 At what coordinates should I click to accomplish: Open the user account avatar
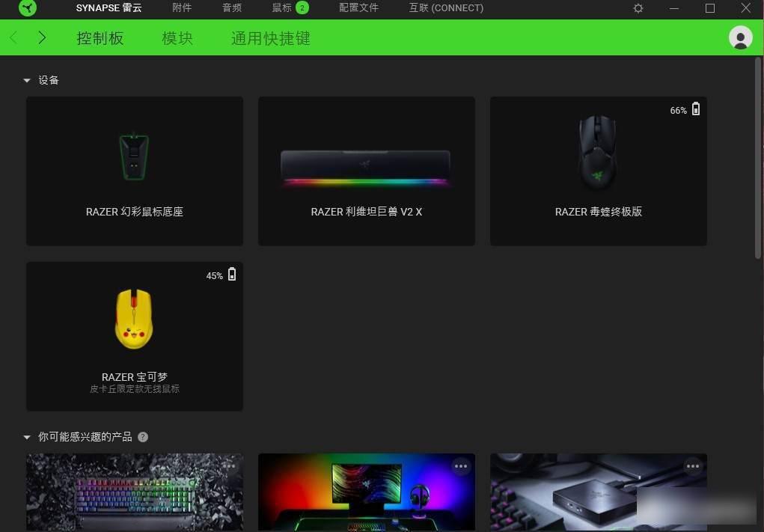[x=741, y=37]
